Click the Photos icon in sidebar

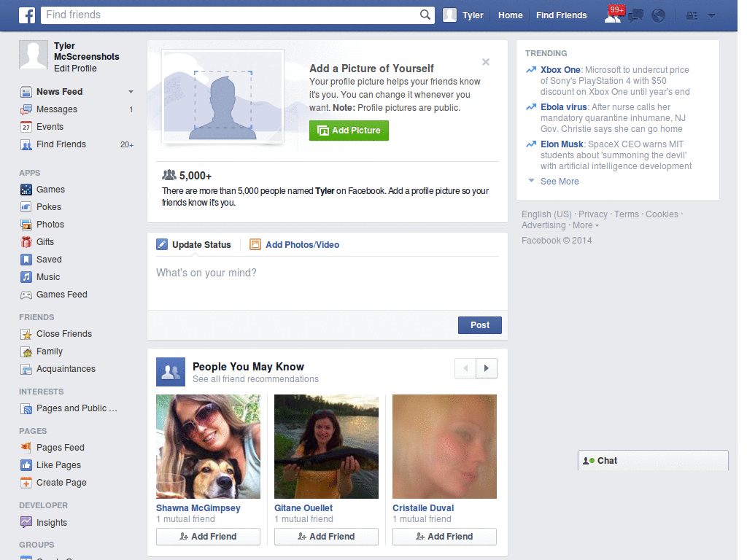[26, 225]
